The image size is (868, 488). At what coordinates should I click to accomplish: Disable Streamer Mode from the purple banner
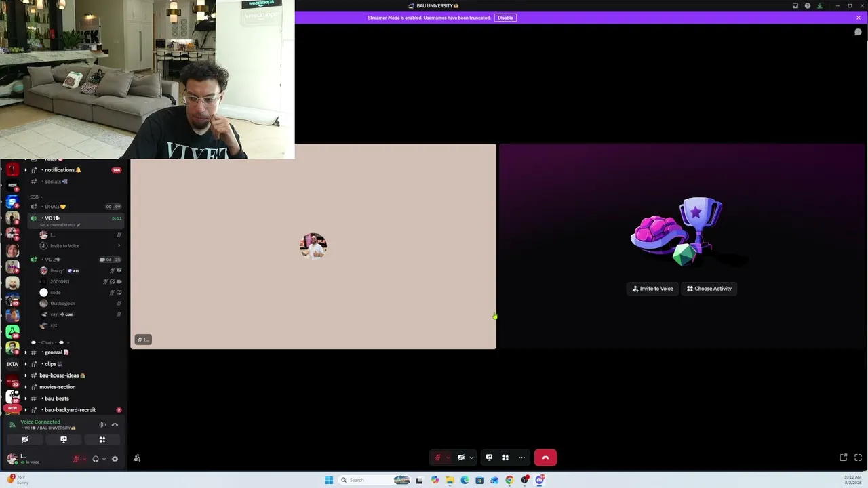pos(505,18)
